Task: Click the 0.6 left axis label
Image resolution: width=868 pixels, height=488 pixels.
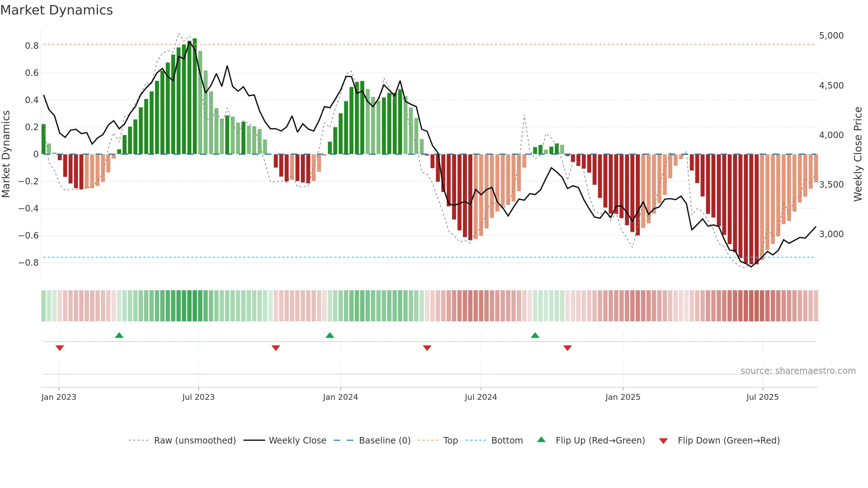Action: click(x=32, y=73)
